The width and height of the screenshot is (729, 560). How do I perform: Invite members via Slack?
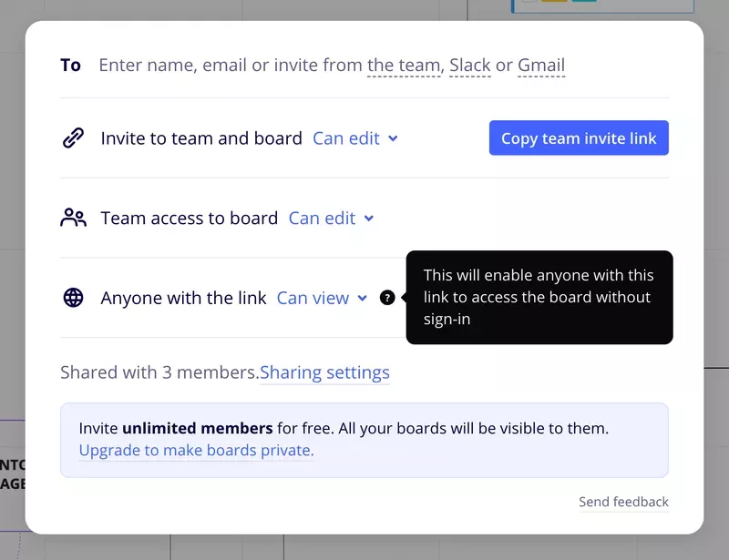coord(469,65)
